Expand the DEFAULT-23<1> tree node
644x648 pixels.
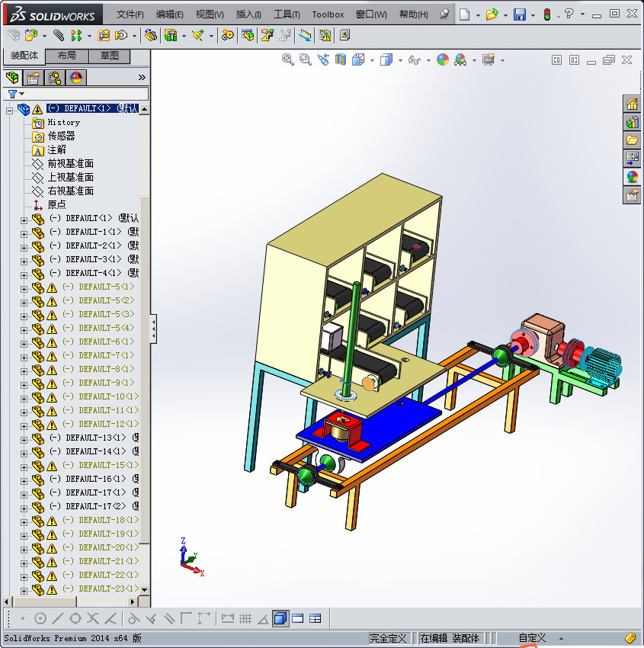[24, 591]
